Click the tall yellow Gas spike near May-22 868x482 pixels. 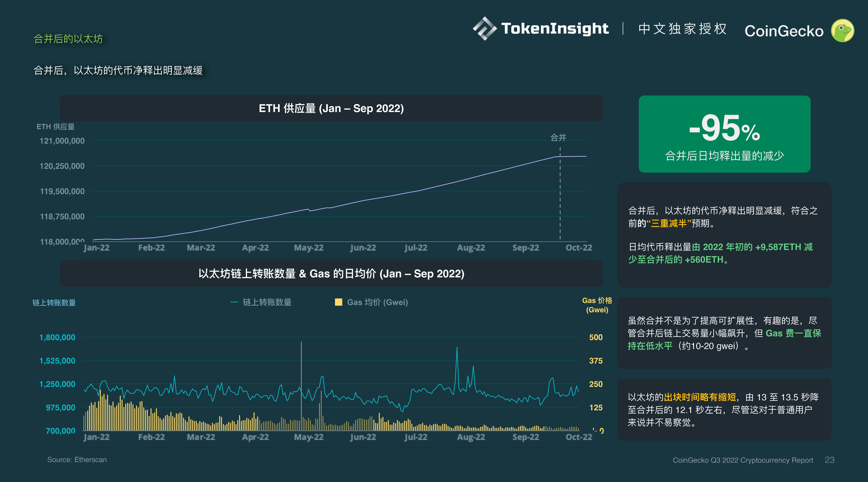click(x=301, y=371)
